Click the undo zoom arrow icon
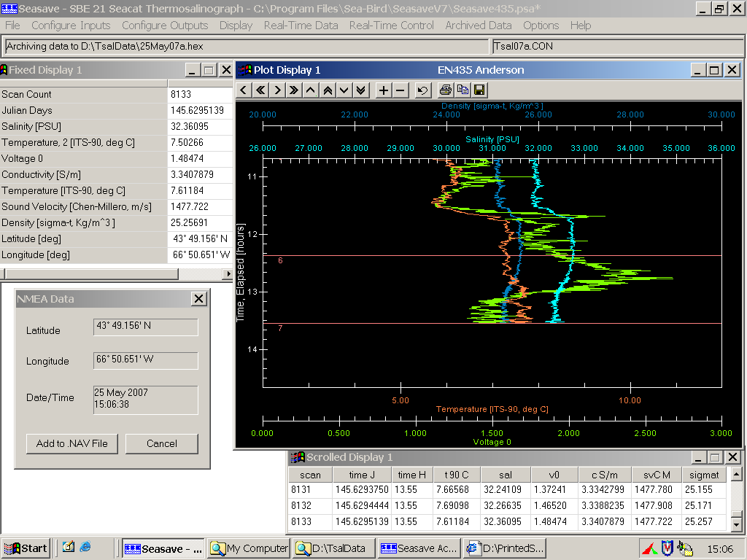The width and height of the screenshot is (747, 560). (x=422, y=90)
